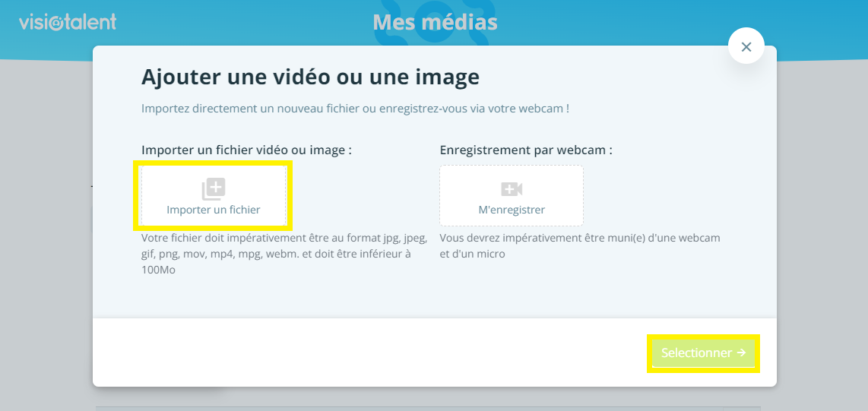The height and width of the screenshot is (411, 868).
Task: Click the webcam and micro requirement note
Action: (x=579, y=246)
